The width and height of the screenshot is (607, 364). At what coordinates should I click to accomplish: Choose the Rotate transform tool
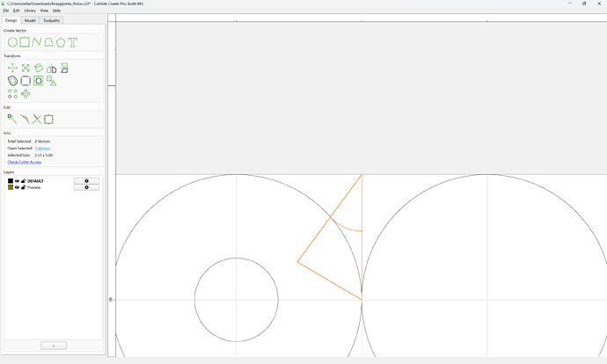click(39, 68)
